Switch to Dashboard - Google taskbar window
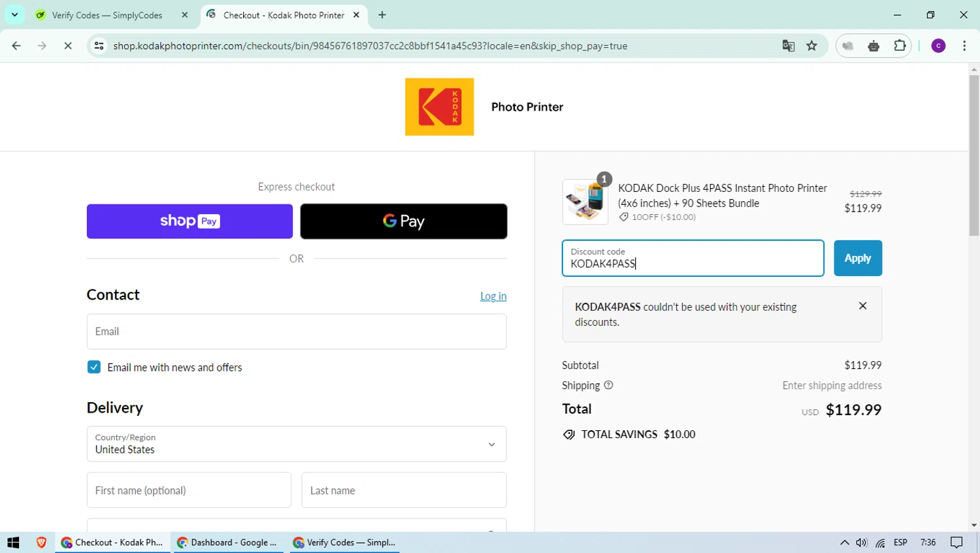This screenshot has width=980, height=553. [x=229, y=543]
